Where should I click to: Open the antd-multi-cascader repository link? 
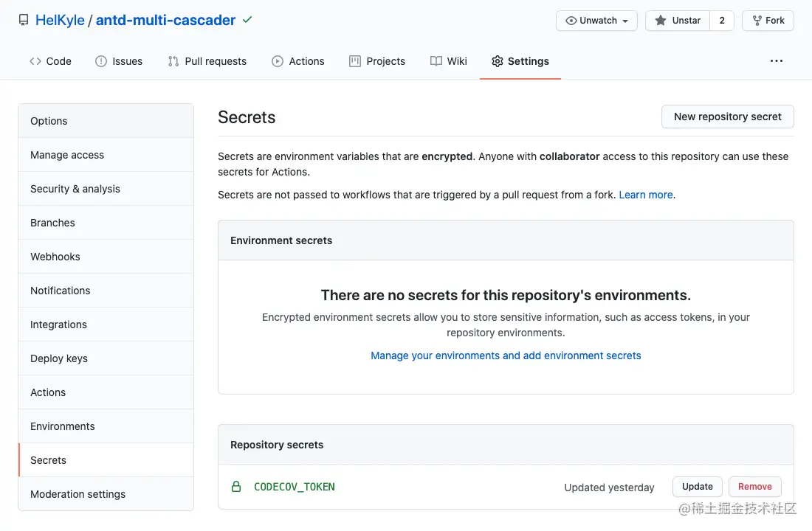click(x=165, y=20)
